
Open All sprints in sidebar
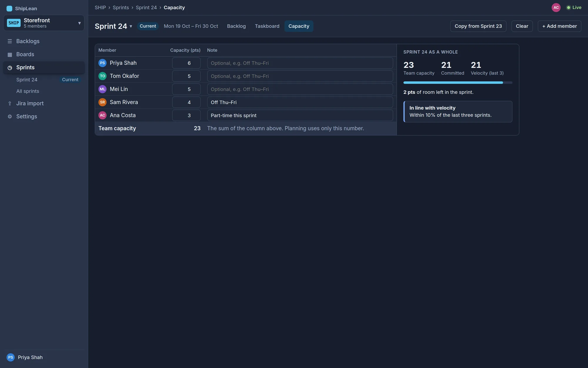[44, 91]
